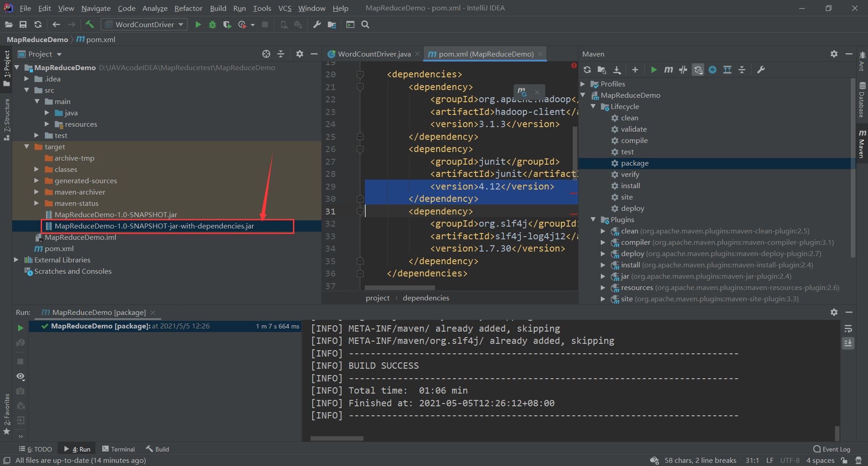Image resolution: width=868 pixels, height=466 pixels.
Task: Click the UTF-8 encoding indicator
Action: click(x=790, y=460)
